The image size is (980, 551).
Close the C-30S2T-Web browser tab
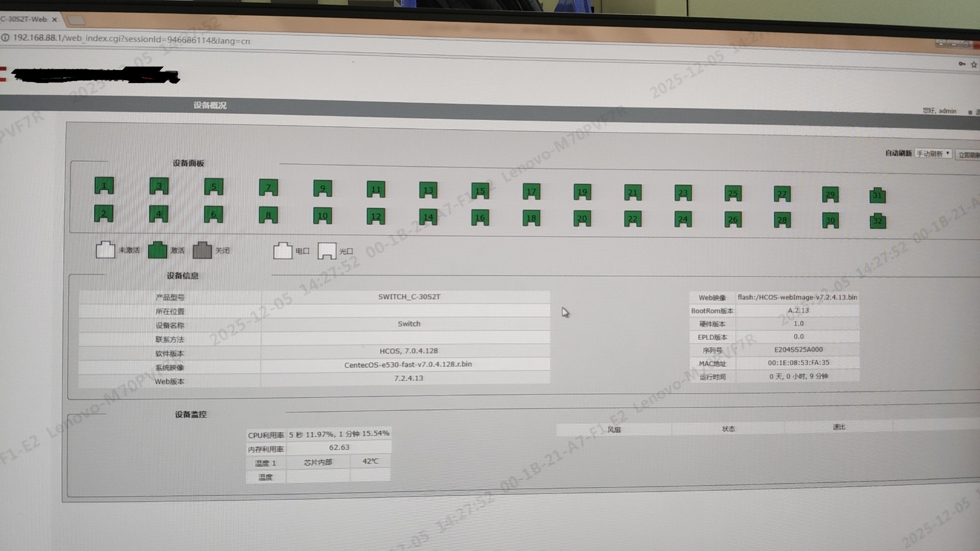55,19
